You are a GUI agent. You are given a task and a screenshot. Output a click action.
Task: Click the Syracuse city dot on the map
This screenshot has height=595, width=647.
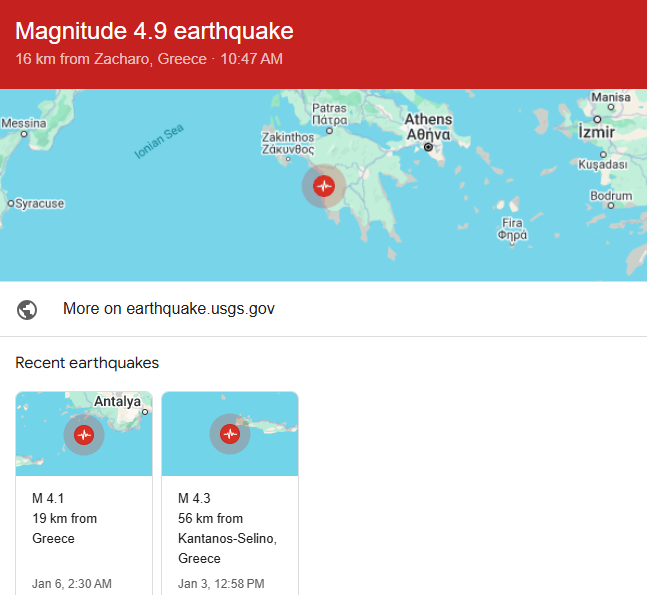[10, 203]
